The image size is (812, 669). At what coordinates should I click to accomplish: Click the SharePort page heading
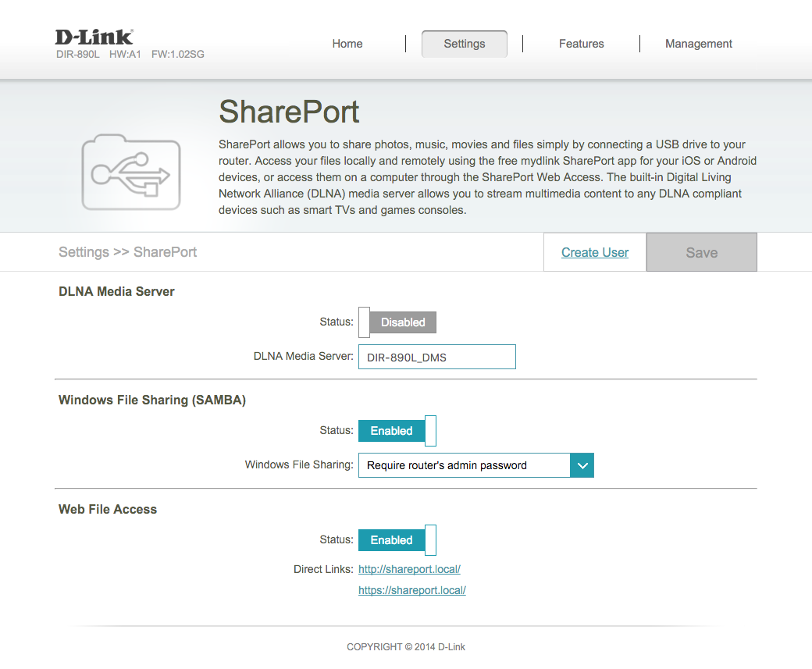pyautogui.click(x=289, y=112)
